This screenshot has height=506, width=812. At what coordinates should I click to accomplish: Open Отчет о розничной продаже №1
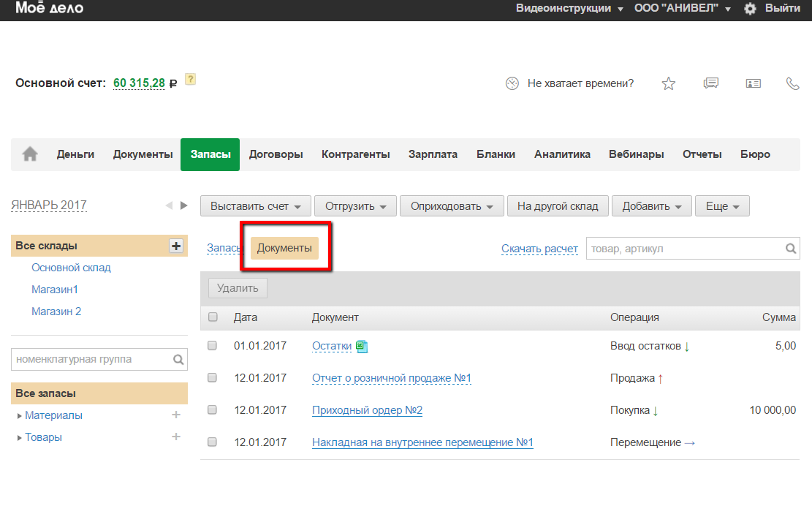click(391, 378)
